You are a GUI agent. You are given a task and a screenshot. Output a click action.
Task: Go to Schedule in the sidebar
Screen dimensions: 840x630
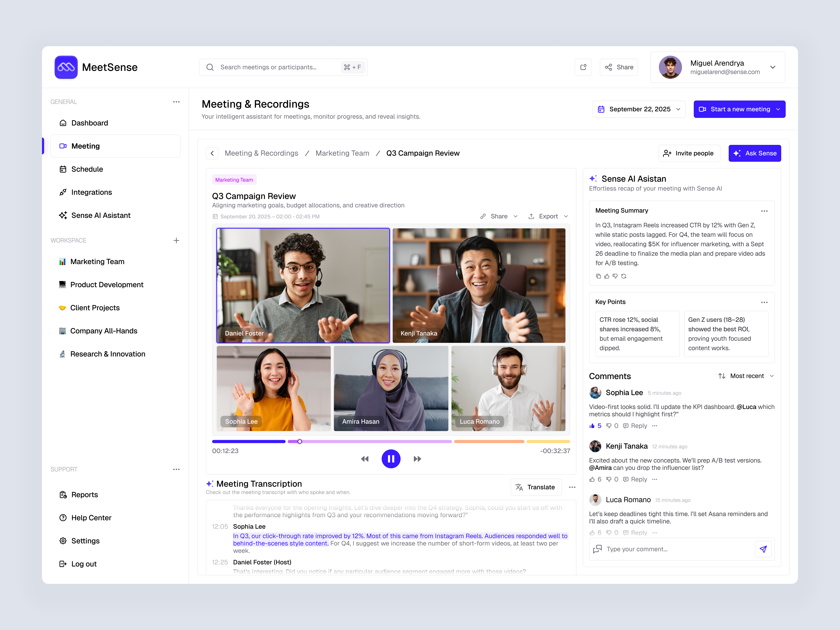tap(87, 169)
